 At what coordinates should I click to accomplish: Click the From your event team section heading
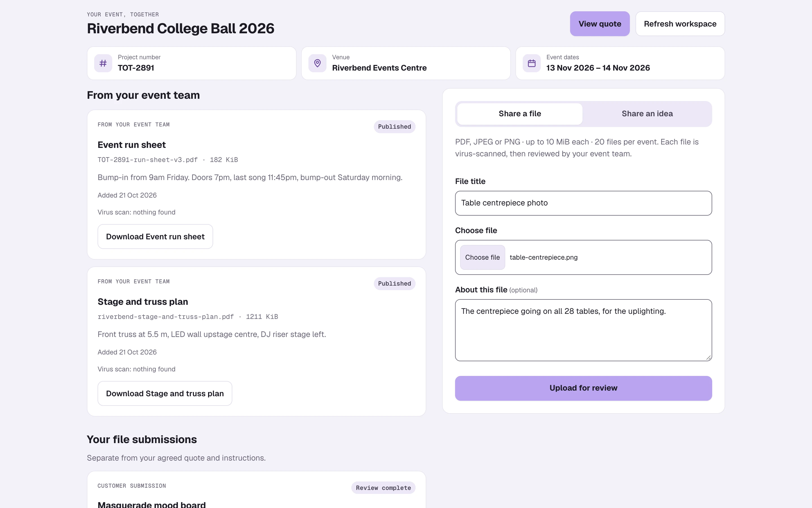(143, 95)
